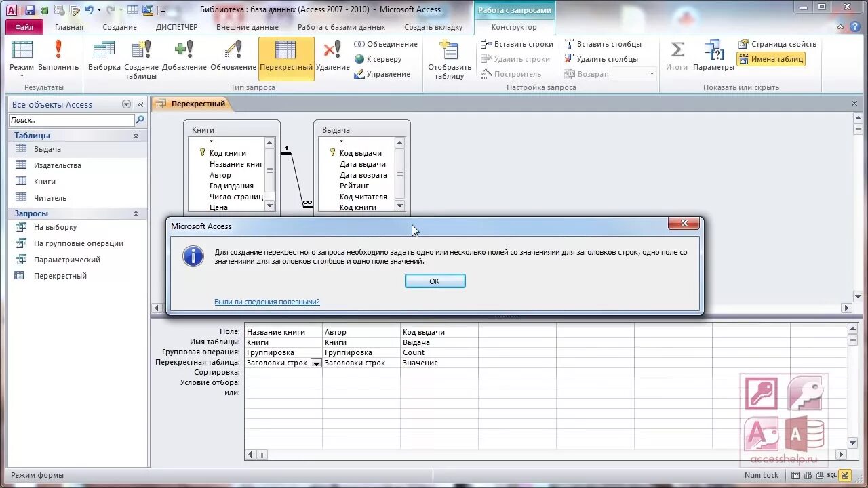The width and height of the screenshot is (868, 488).
Task: Confirm the message with OK button
Action: click(x=435, y=281)
